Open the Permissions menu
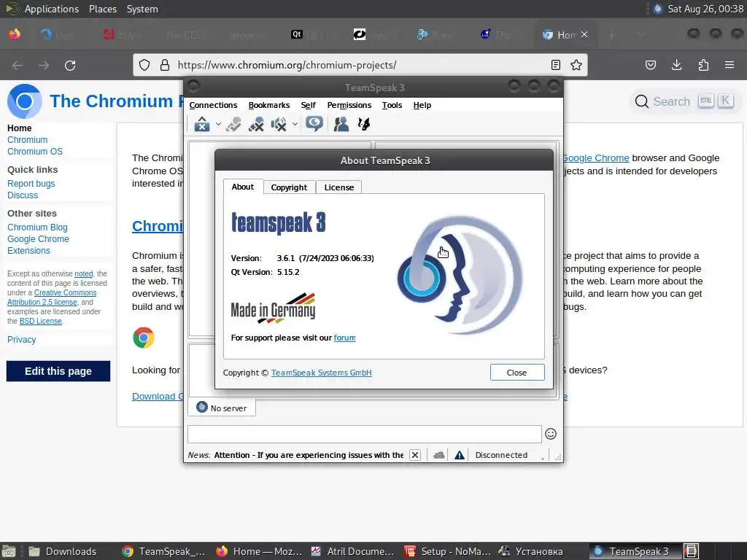Image resolution: width=747 pixels, height=560 pixels. (349, 105)
